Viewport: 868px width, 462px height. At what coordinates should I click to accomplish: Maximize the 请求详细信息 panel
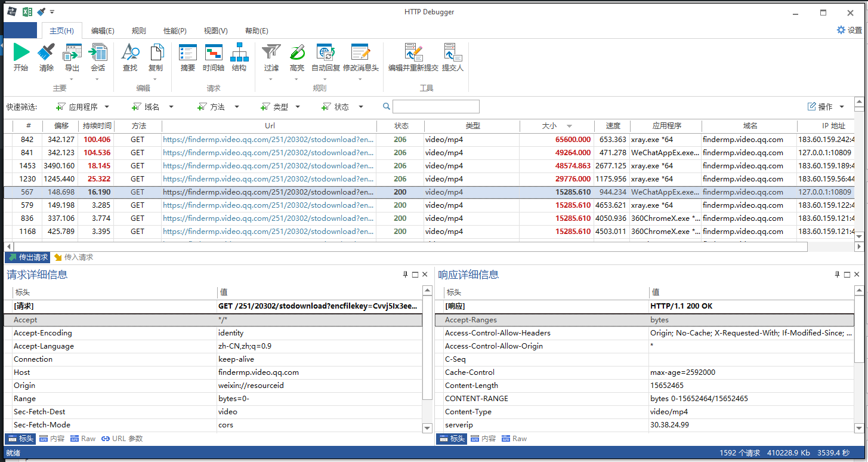[x=415, y=275]
